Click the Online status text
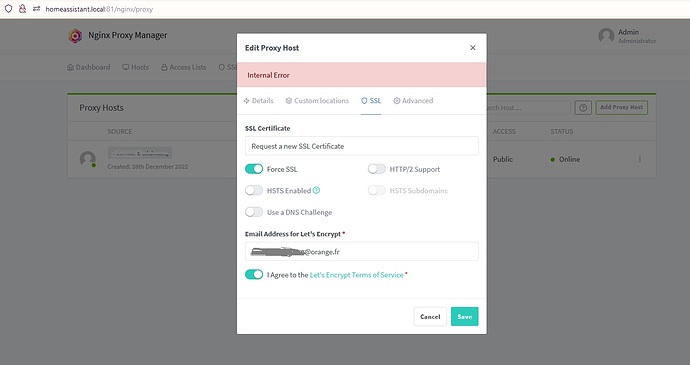 click(569, 159)
